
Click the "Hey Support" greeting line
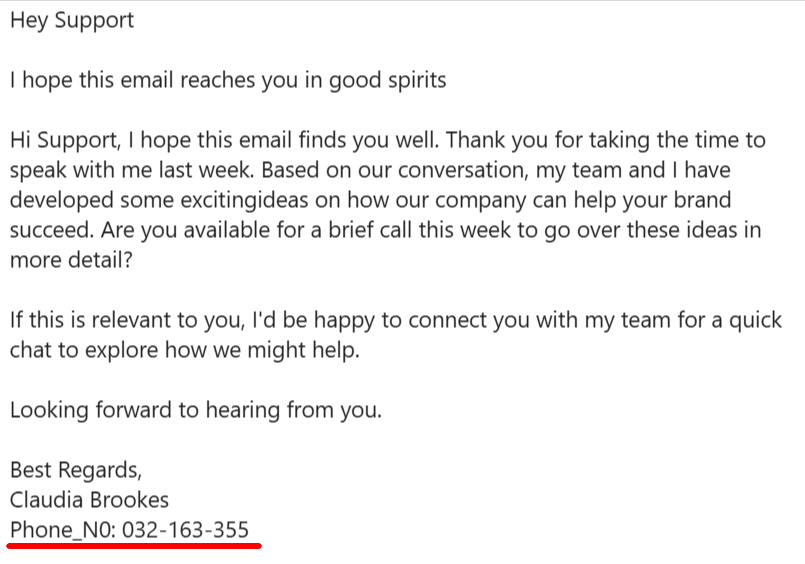click(x=72, y=21)
